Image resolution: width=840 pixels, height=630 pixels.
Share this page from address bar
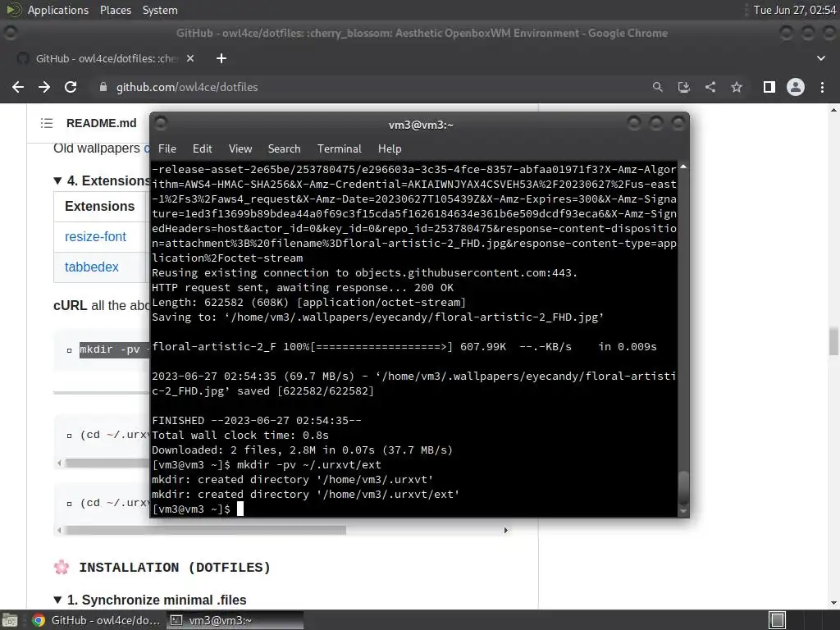[710, 87]
